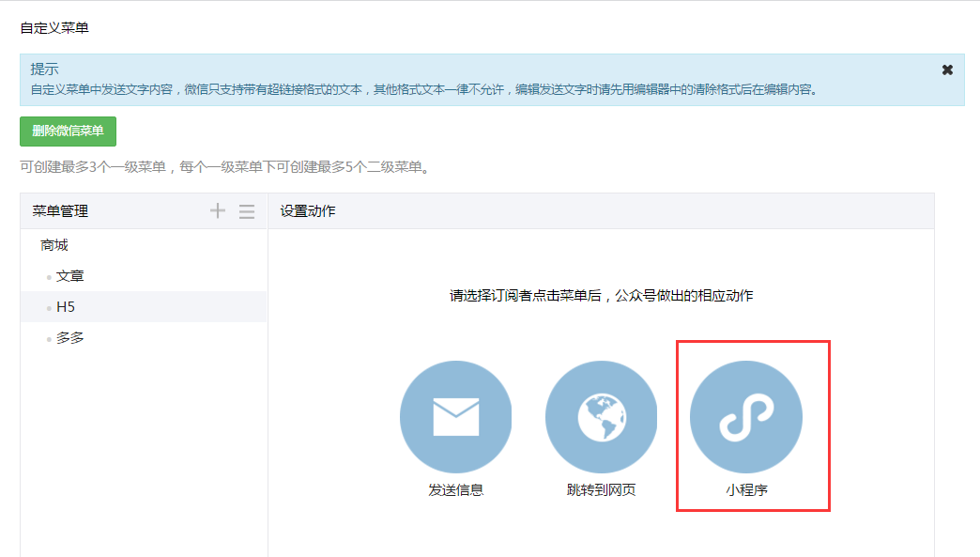Click the 发送信息 label
This screenshot has width=980, height=557.
click(x=456, y=489)
